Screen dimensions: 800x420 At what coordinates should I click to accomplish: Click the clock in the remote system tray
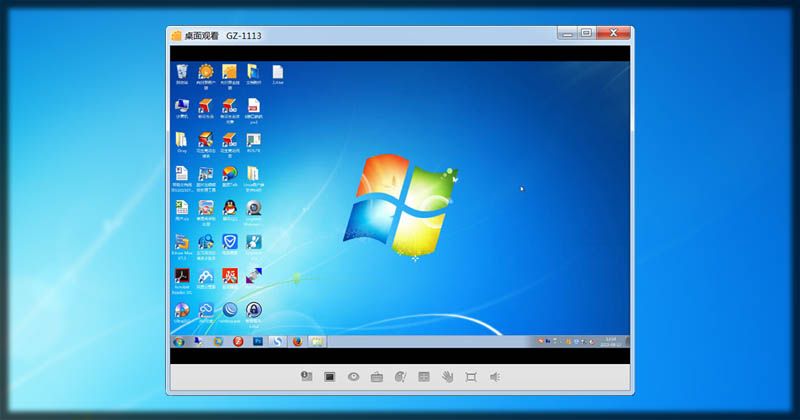tap(610, 342)
